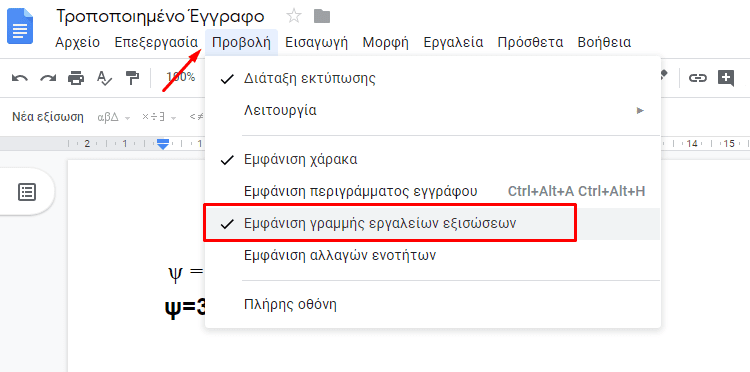Viewport: 750px width, 372px height.
Task: Click the add comment icon
Action: tap(726, 77)
